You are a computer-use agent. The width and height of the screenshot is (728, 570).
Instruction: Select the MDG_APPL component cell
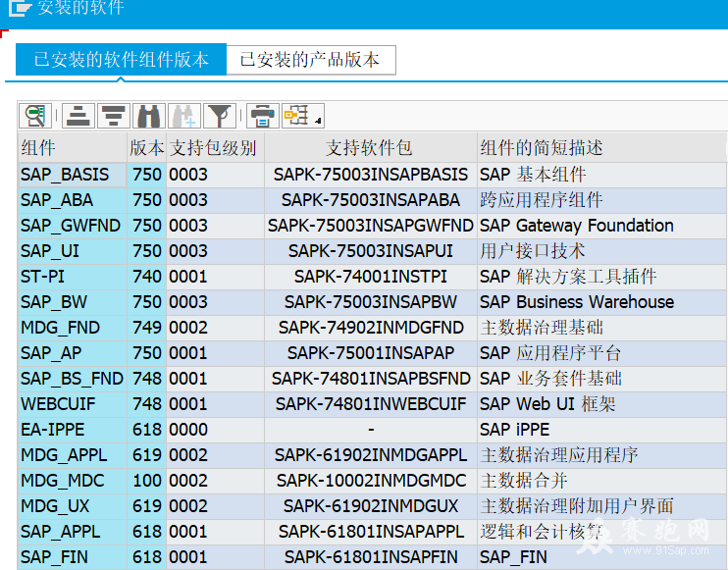point(73,455)
